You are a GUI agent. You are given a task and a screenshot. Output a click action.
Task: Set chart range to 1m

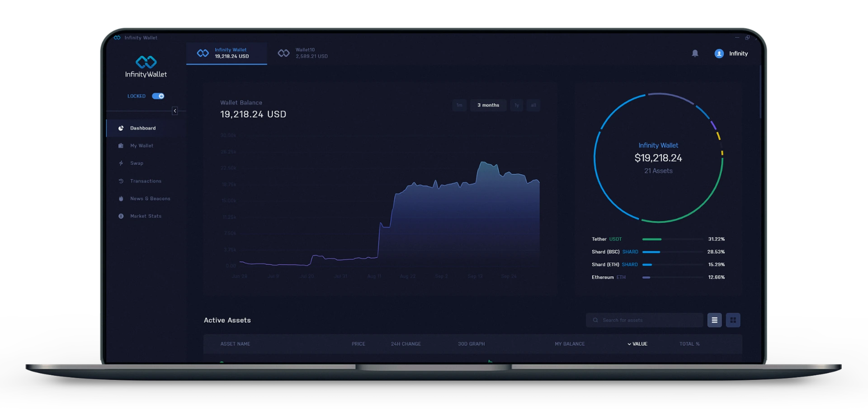(x=459, y=105)
